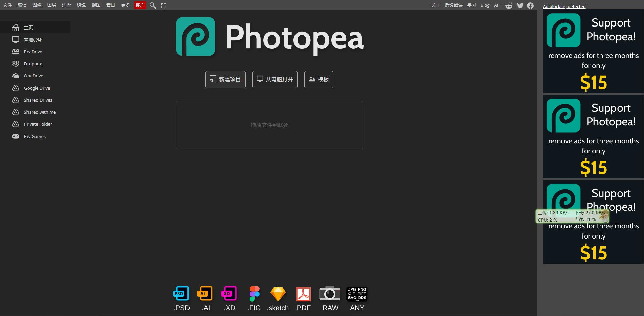Click the Photopea wordmark next to the logo
This screenshot has height=316, width=644.
click(x=294, y=39)
